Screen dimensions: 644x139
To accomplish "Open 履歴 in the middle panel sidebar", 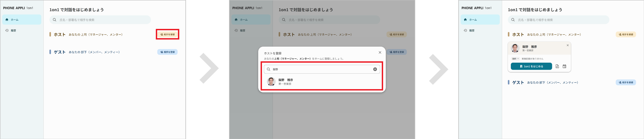I will click(251, 31).
